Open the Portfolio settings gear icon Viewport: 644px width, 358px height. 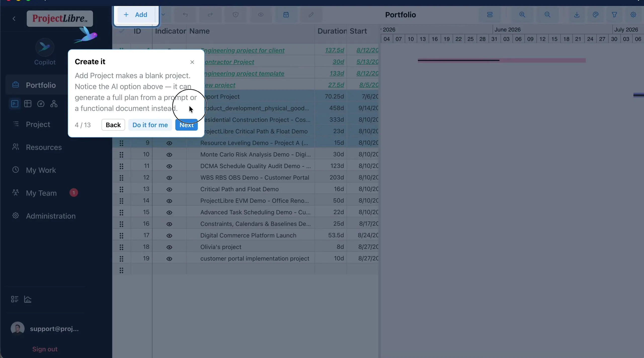pyautogui.click(x=633, y=15)
